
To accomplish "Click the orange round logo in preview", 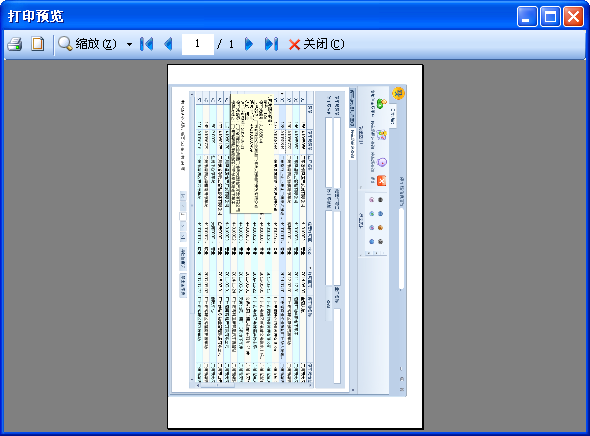I will 398,93.
